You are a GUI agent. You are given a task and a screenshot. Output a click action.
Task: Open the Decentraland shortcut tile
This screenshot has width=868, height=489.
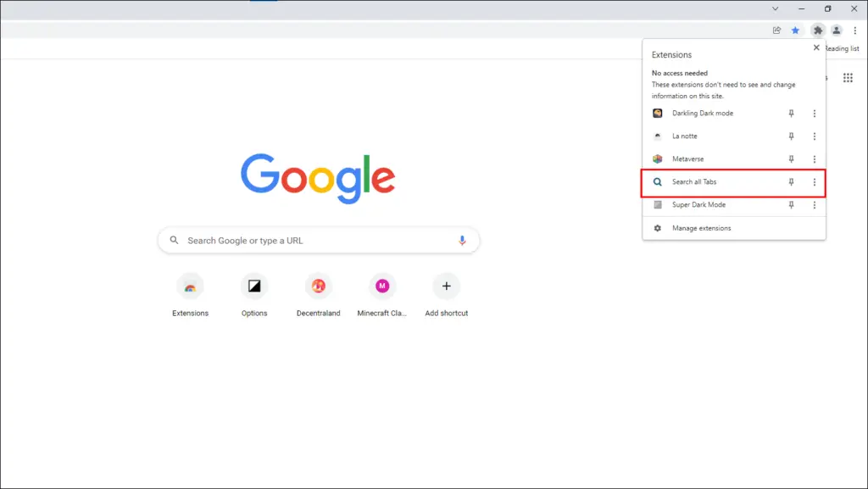[319, 296]
